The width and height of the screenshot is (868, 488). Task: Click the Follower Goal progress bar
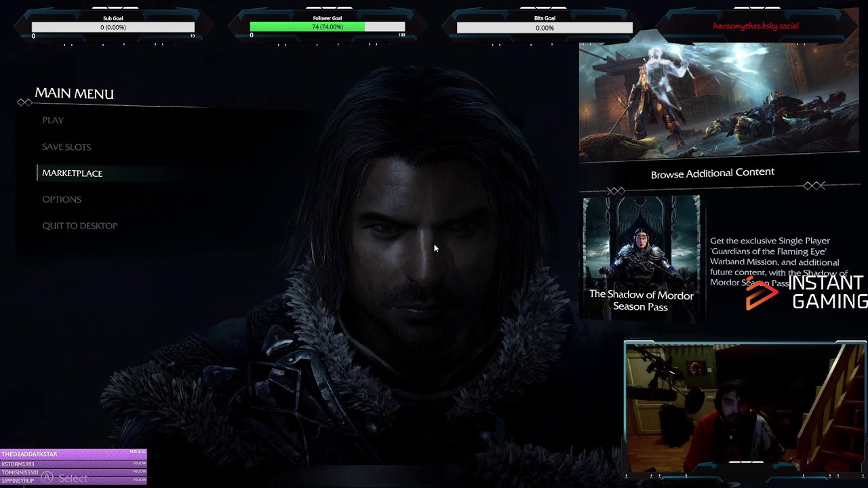click(328, 27)
